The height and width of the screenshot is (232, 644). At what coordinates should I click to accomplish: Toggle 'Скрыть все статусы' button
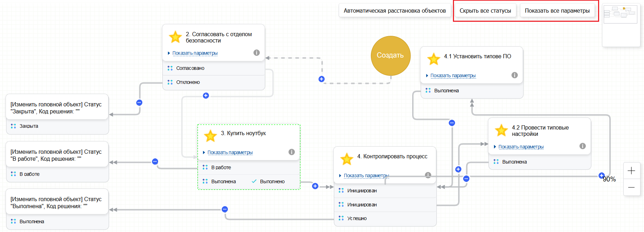point(485,11)
